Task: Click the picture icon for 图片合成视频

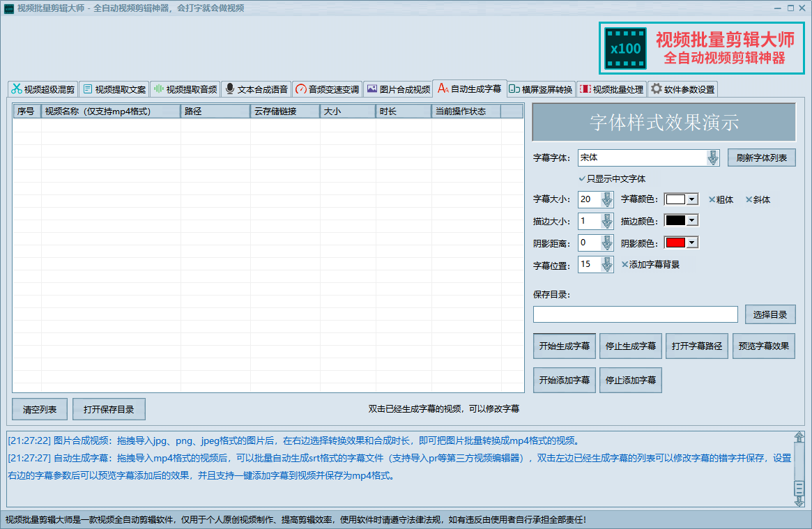Action: [371, 89]
